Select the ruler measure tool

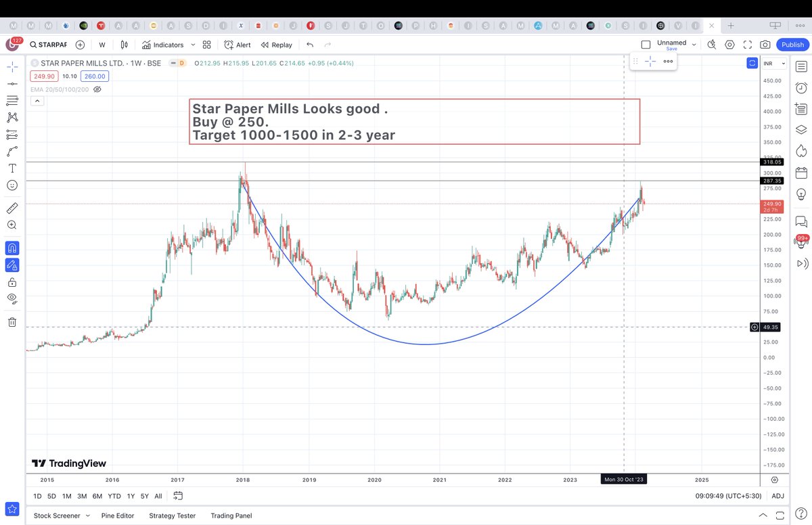pyautogui.click(x=12, y=208)
